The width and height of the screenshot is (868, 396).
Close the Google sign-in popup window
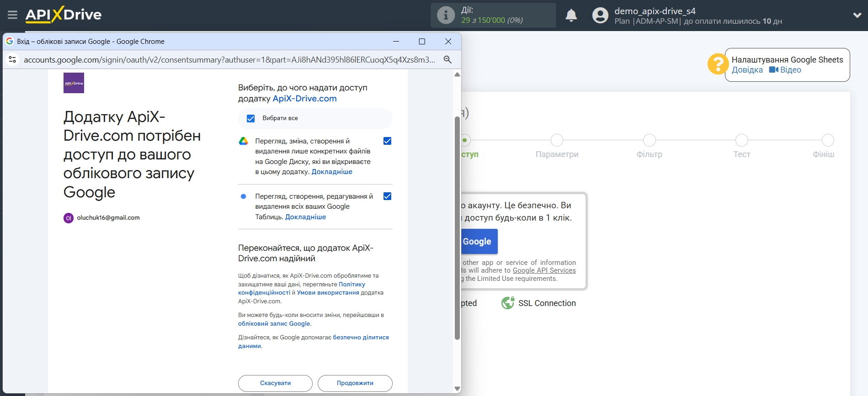coord(448,42)
